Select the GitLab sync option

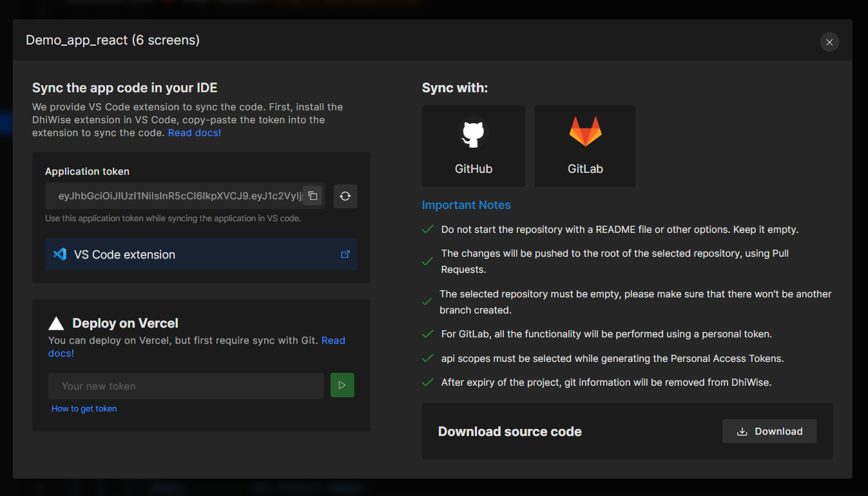tap(584, 146)
